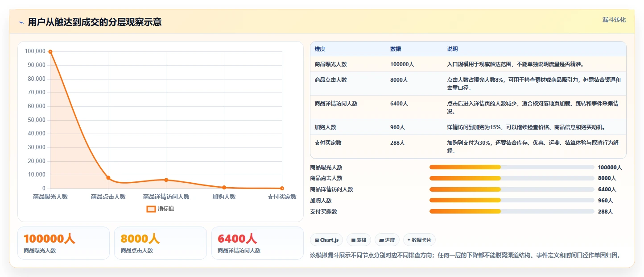Click the 288人 table cell
The image size is (644, 277).
tap(397, 143)
